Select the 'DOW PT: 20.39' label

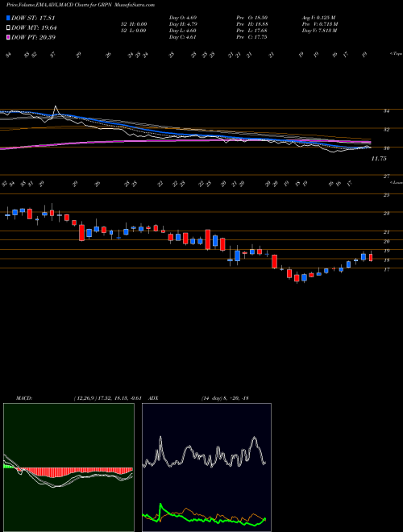[x=34, y=37]
